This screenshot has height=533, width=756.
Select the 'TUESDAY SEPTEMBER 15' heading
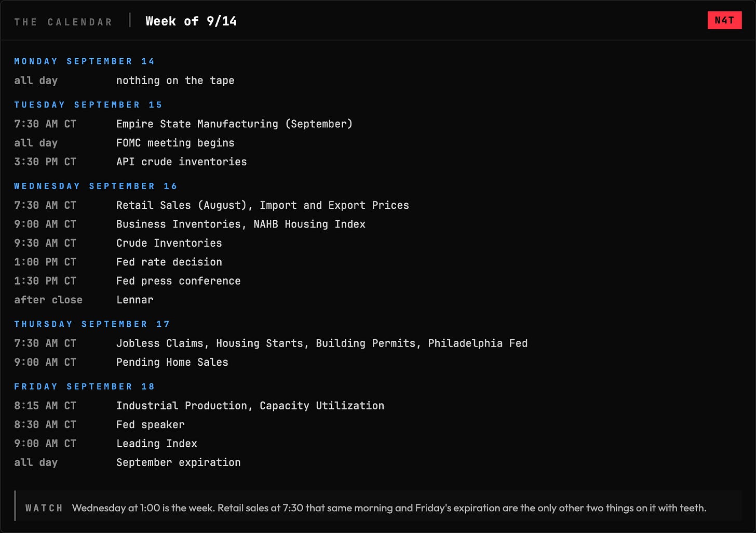(88, 105)
